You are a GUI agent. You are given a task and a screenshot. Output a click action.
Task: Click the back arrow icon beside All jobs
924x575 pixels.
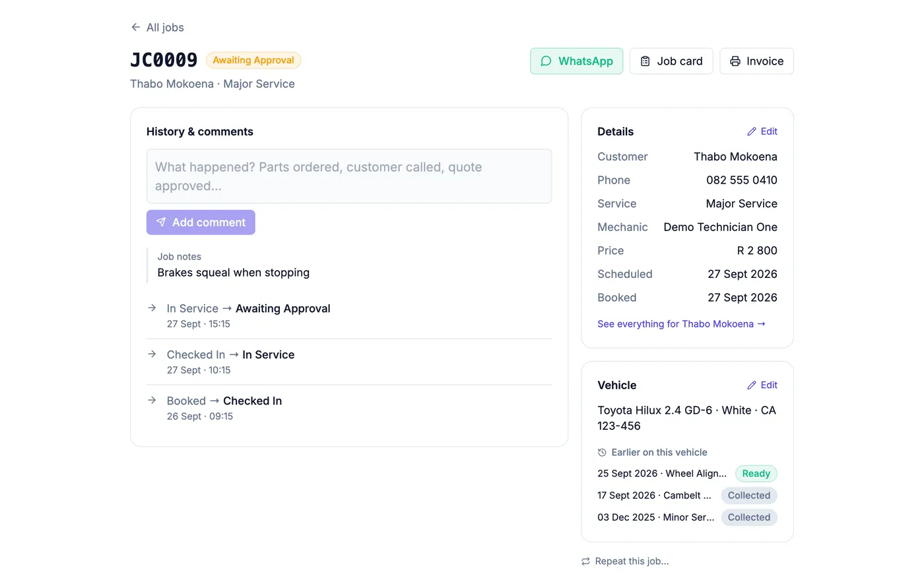click(135, 27)
